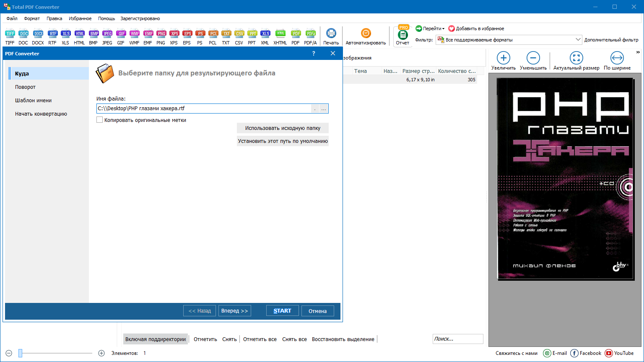This screenshot has height=362, width=644.
Task: Open Дополнительный фильтр
Action: pos(611,40)
